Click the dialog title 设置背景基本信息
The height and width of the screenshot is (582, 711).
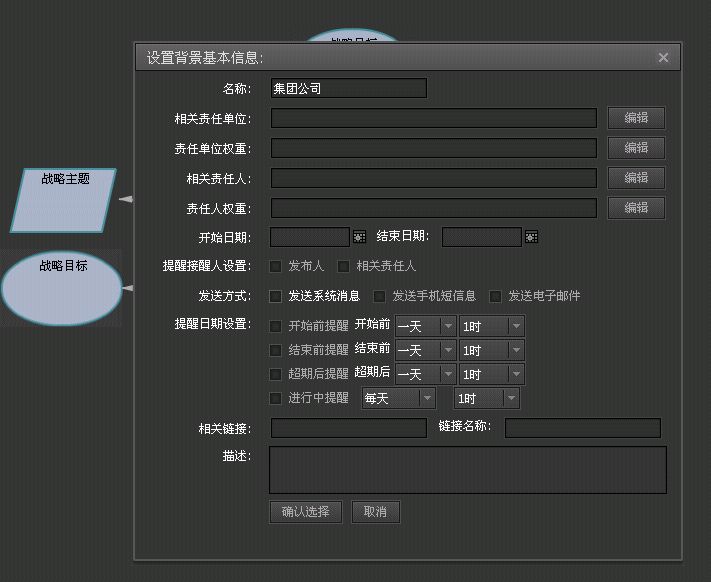coord(205,58)
